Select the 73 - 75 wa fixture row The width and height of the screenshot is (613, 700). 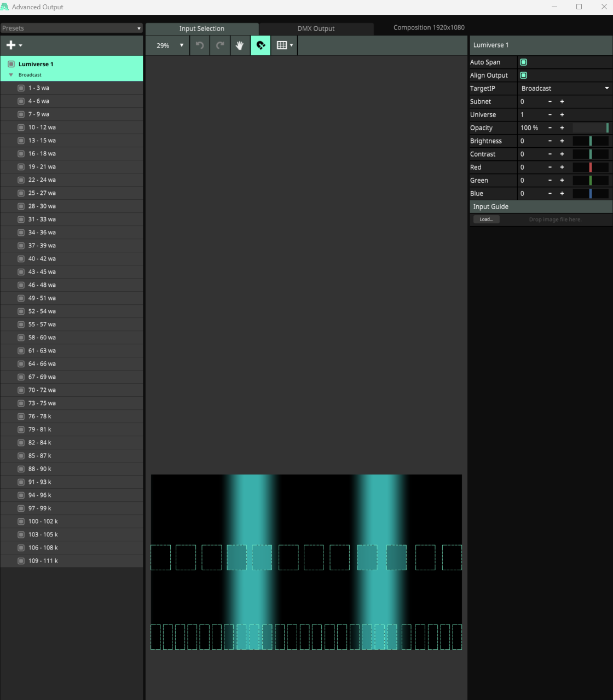point(72,403)
